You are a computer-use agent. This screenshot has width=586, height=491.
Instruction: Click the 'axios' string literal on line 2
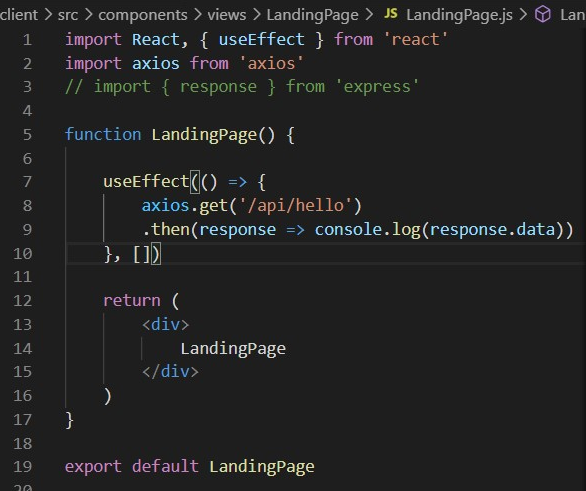coord(271,64)
